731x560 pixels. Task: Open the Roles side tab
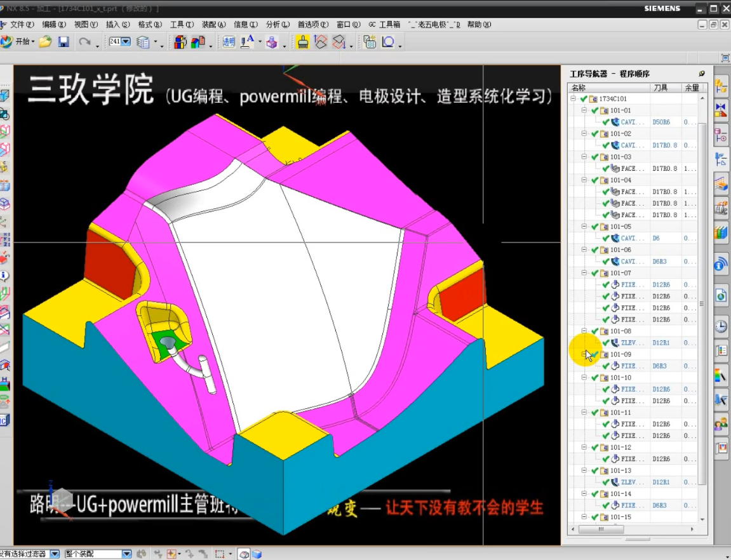click(x=721, y=424)
